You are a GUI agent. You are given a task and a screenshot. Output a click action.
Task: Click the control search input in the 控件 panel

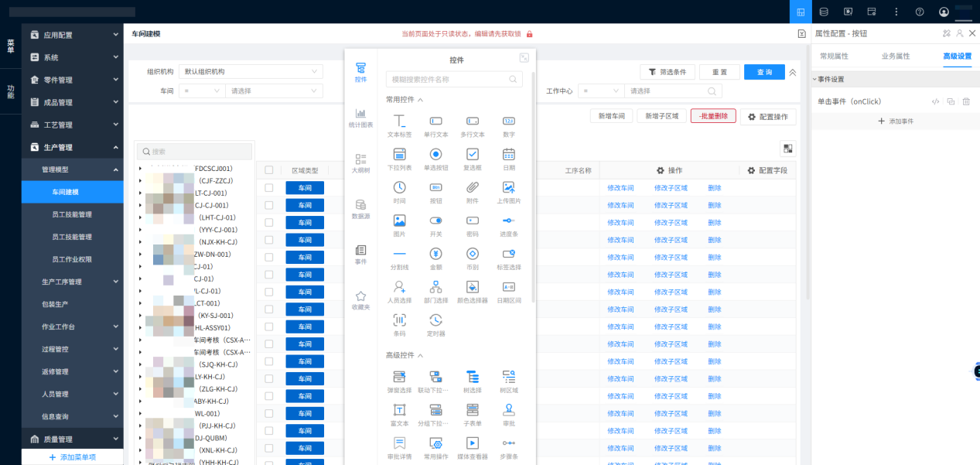point(453,79)
